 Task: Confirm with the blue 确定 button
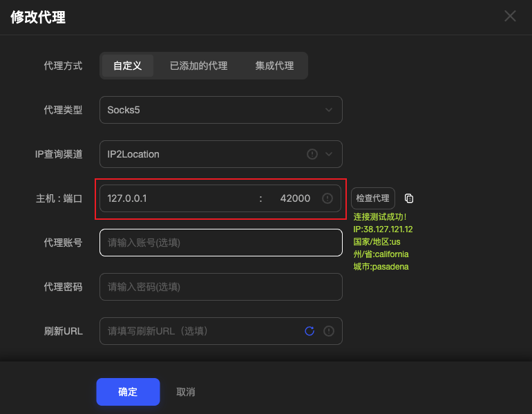pyautogui.click(x=128, y=392)
